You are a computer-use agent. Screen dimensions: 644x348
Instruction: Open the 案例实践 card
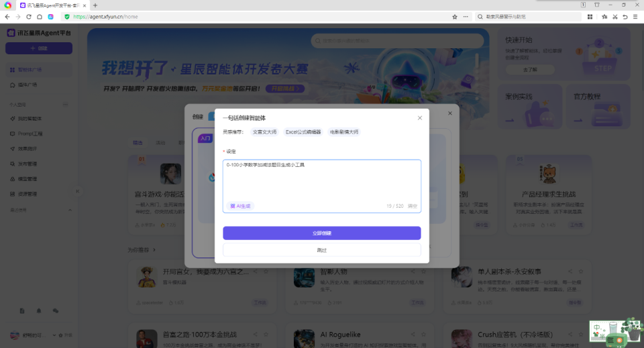(x=529, y=107)
